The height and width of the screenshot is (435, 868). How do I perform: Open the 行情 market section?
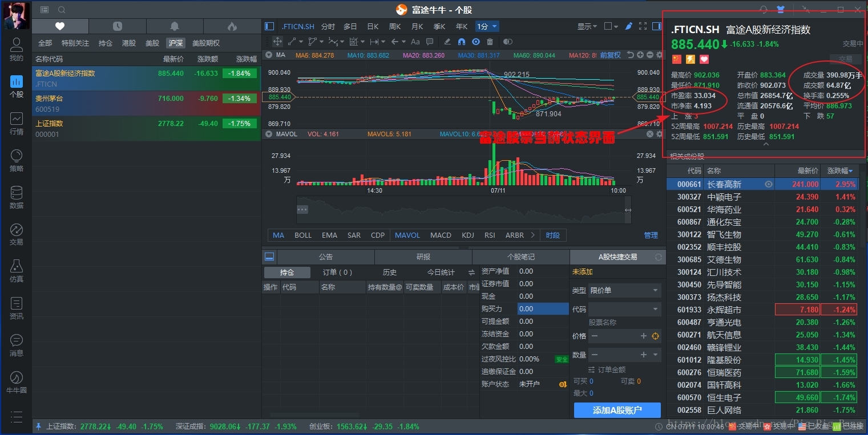(17, 123)
